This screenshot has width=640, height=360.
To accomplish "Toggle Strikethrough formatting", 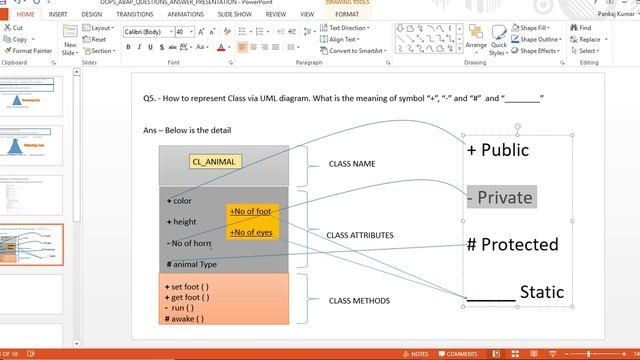I will [172, 47].
